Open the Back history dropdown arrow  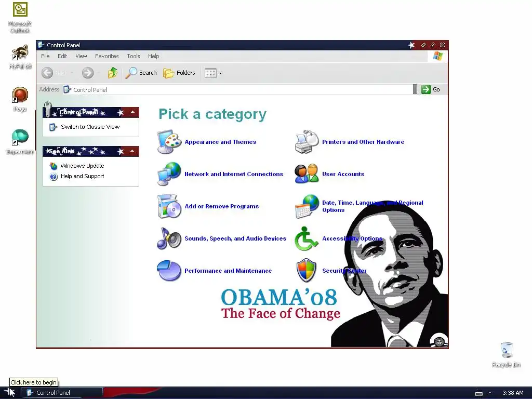[x=72, y=73]
